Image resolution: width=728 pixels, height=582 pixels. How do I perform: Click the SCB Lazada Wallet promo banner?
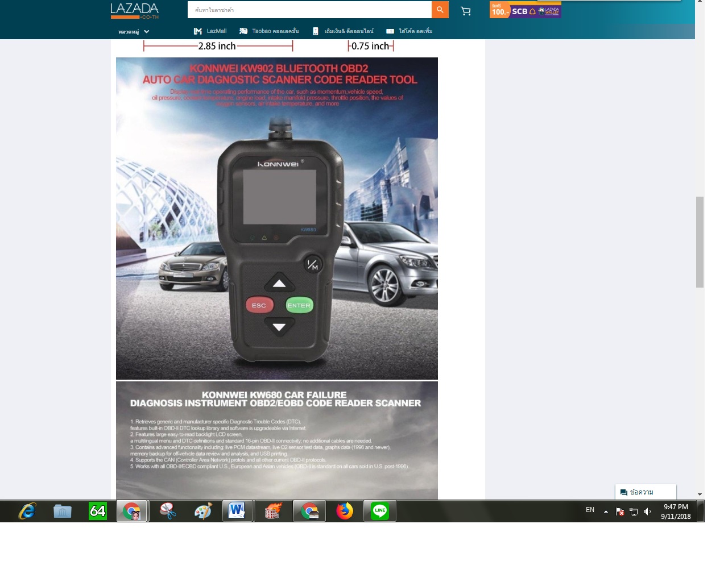(x=525, y=10)
